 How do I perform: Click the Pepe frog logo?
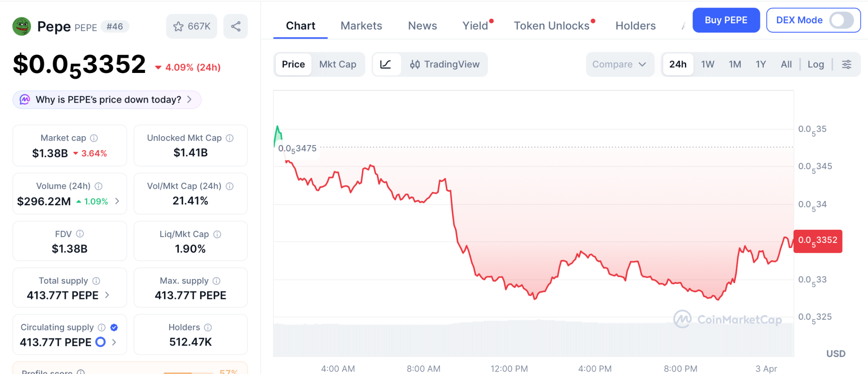click(x=22, y=26)
